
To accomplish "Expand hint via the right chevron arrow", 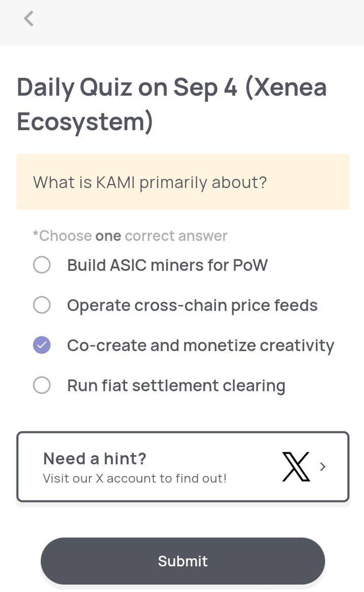I will [x=323, y=467].
